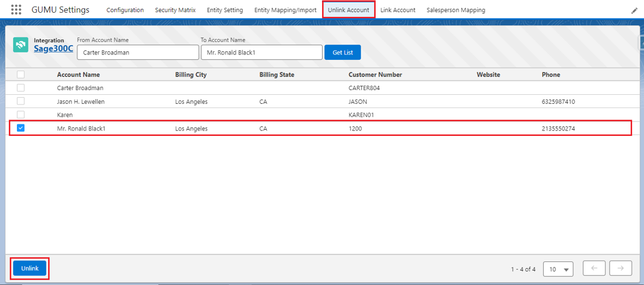This screenshot has height=285, width=644.
Task: Tick the Karen row checkbox
Action: point(21,115)
